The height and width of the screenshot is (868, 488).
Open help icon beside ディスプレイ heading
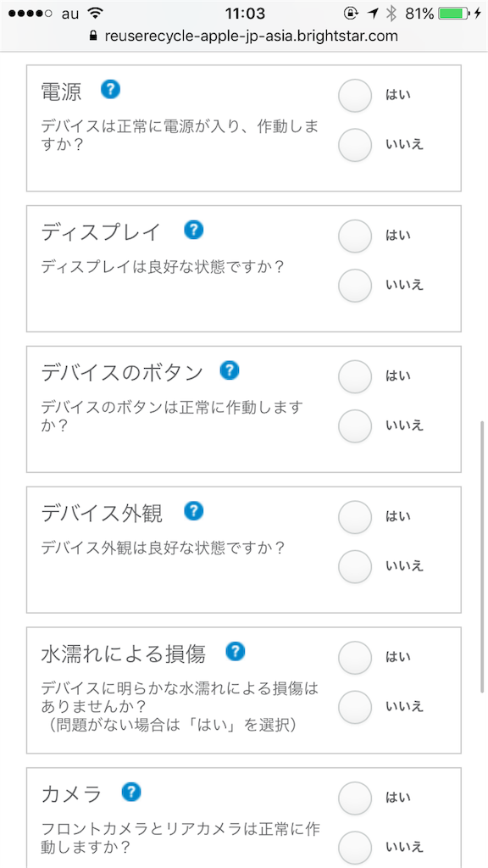tap(194, 230)
